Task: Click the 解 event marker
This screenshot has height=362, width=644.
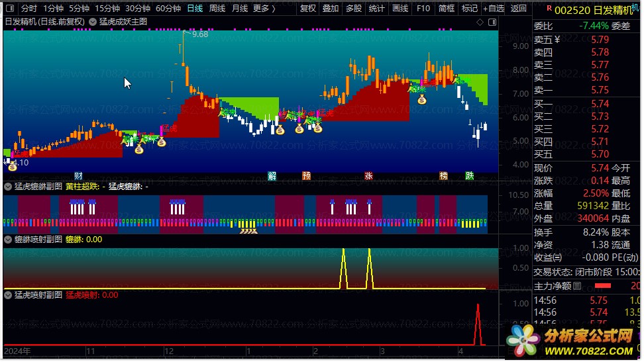Action: [x=272, y=176]
